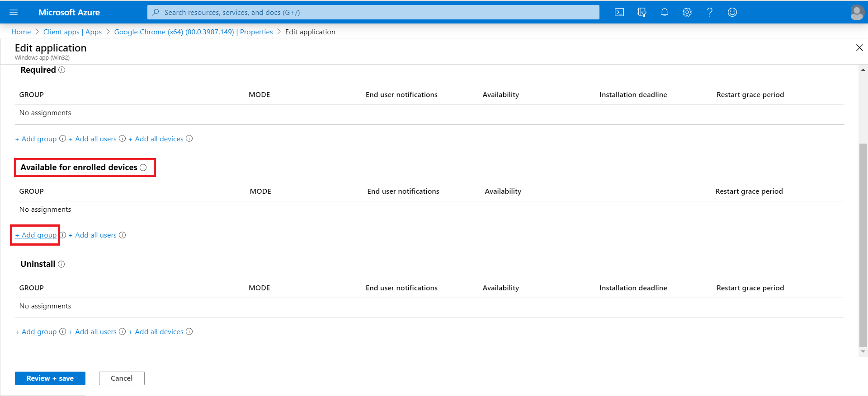Click the Windows app (Win32) subtitle
This screenshot has width=868, height=396.
coord(42,58)
